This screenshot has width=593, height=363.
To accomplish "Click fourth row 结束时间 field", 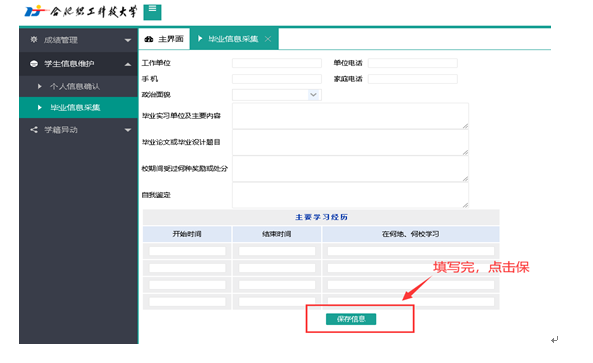I will click(277, 302).
